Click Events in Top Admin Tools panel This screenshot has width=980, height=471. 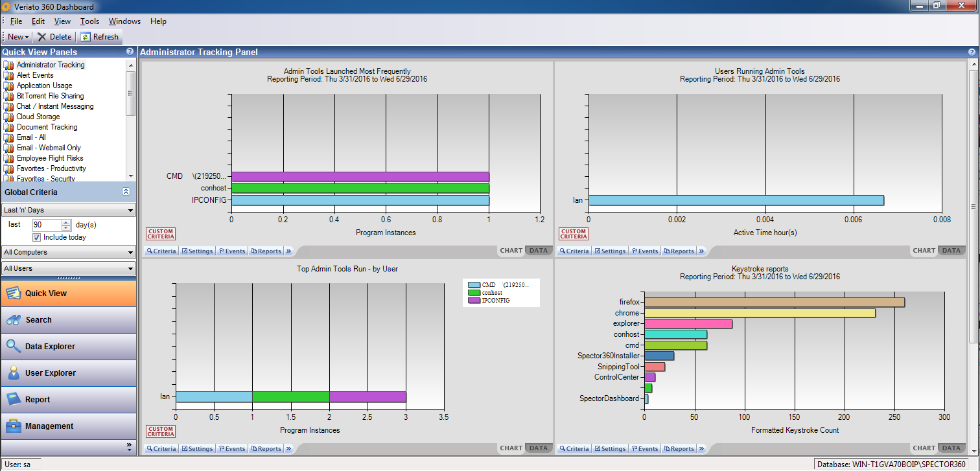click(x=232, y=449)
